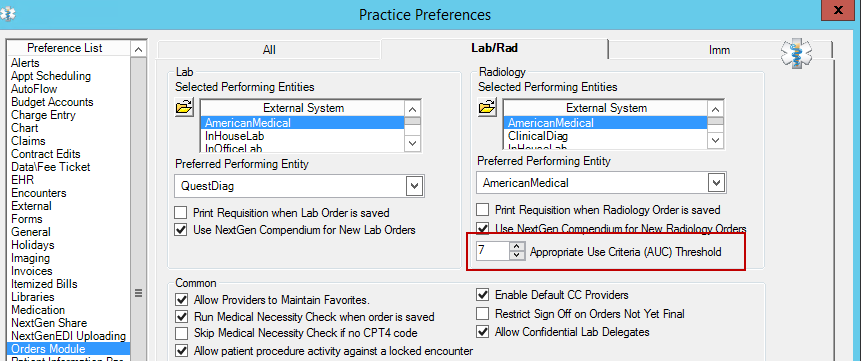Screen dimensions: 861x361
Task: Select Charge Entry in the Preference List
Action: (43, 115)
